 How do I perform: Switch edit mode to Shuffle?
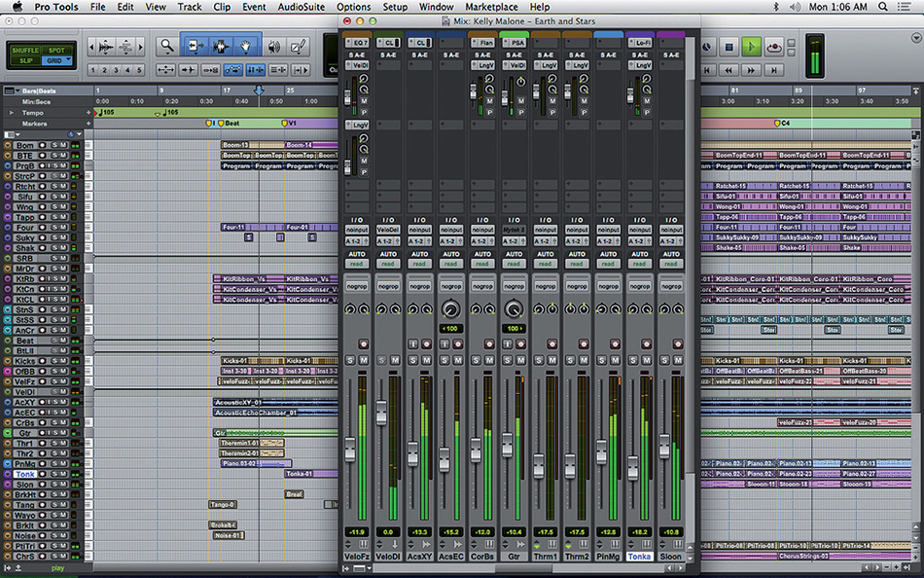click(x=24, y=50)
